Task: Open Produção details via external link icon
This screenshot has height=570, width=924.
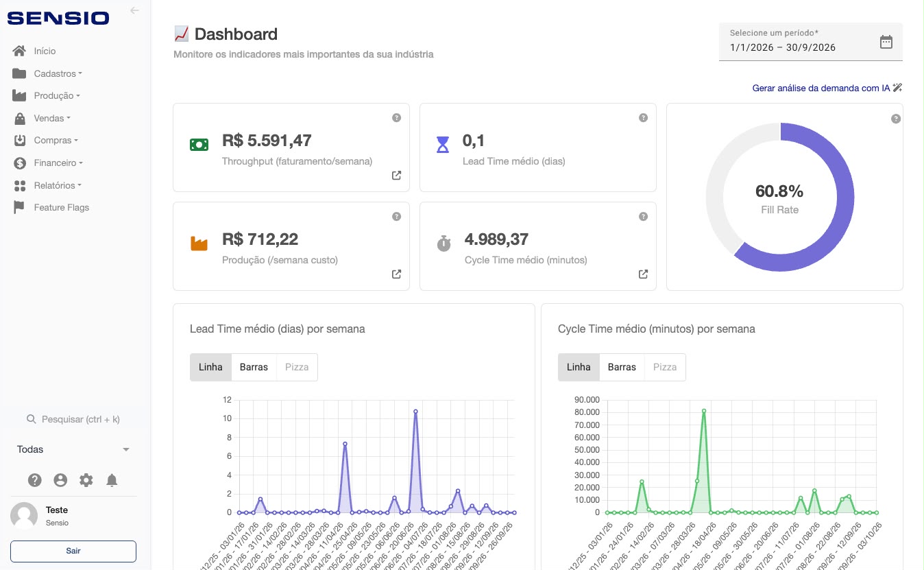Action: tap(396, 274)
